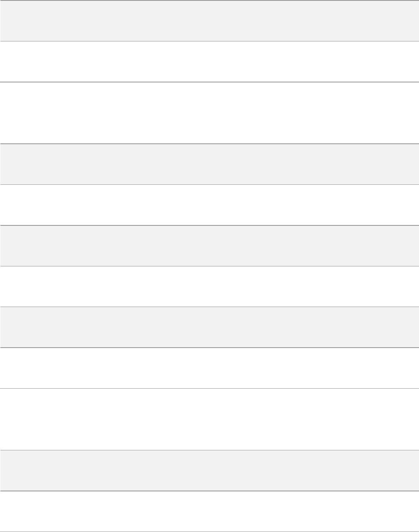This screenshot has height=532, width=419.
Task: Select the second tall white row
Action: click(x=209, y=419)
